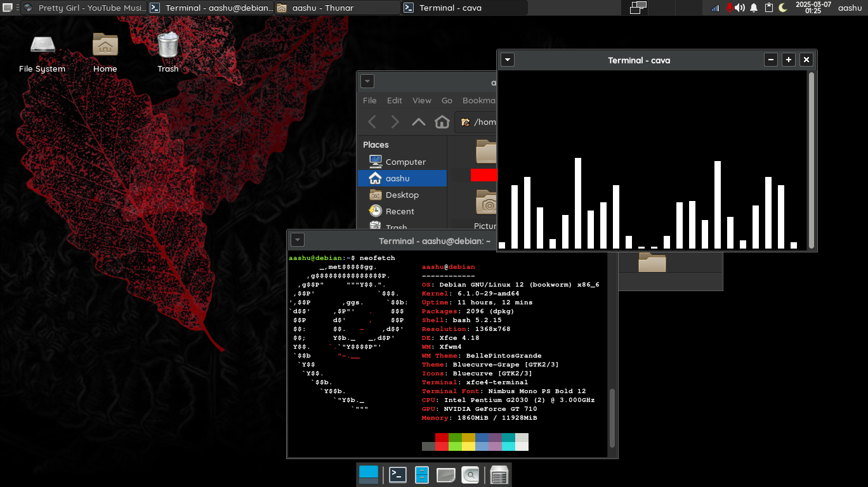Open the View menu in Thunar

(421, 100)
